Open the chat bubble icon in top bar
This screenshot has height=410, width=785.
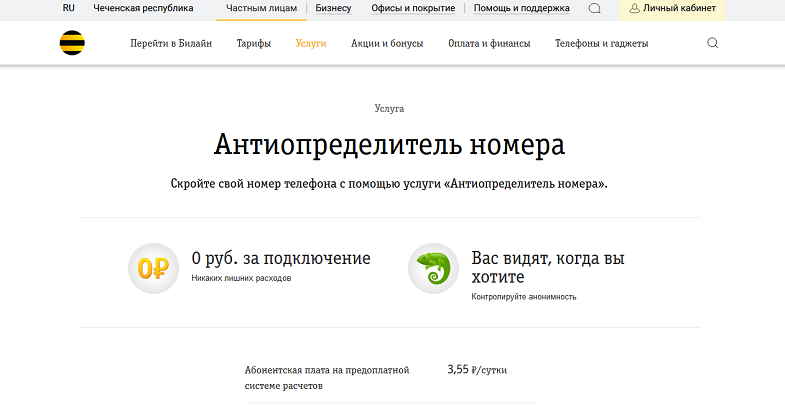tap(594, 9)
